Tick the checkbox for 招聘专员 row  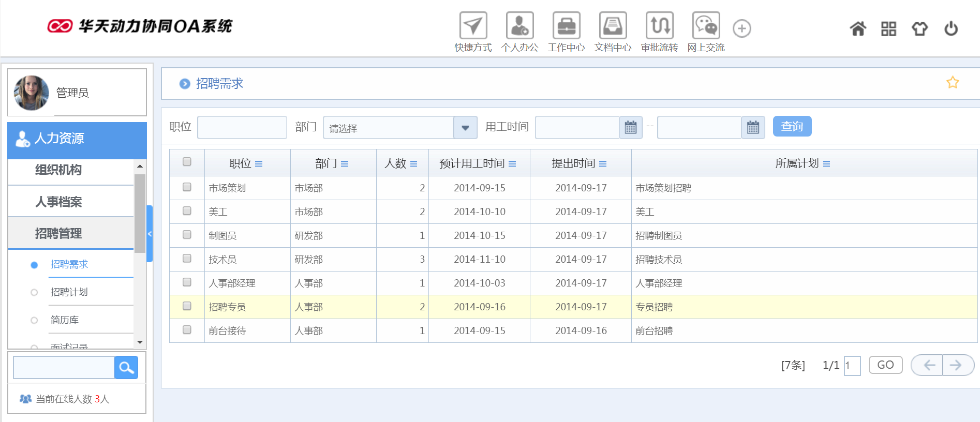[187, 306]
